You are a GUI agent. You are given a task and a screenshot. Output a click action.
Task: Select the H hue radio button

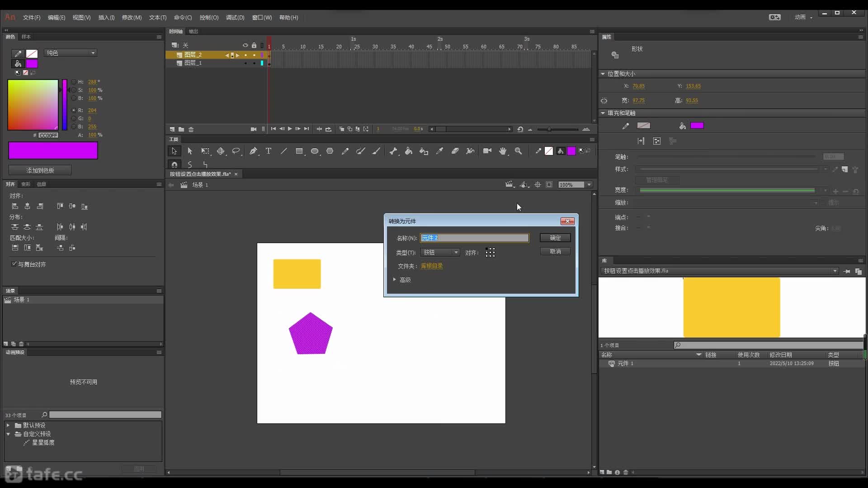click(74, 82)
